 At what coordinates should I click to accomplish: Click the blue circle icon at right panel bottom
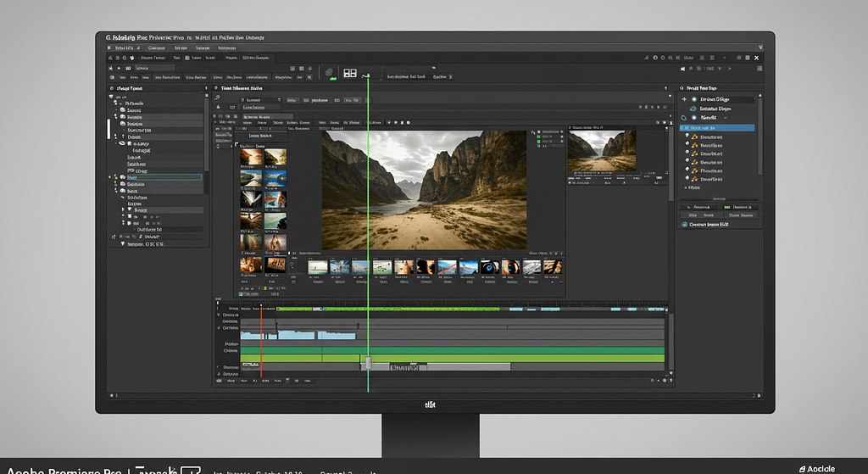point(684,224)
